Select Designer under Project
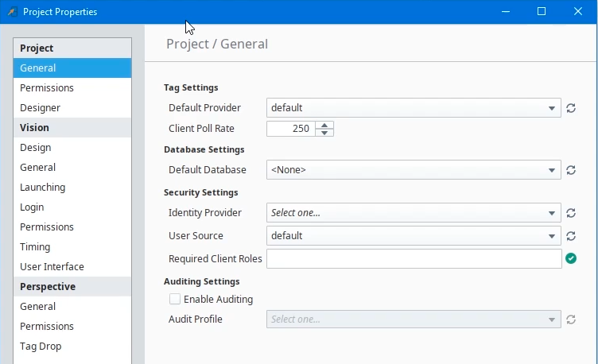Screen dimensions: 598x364 (x=72, y=107)
